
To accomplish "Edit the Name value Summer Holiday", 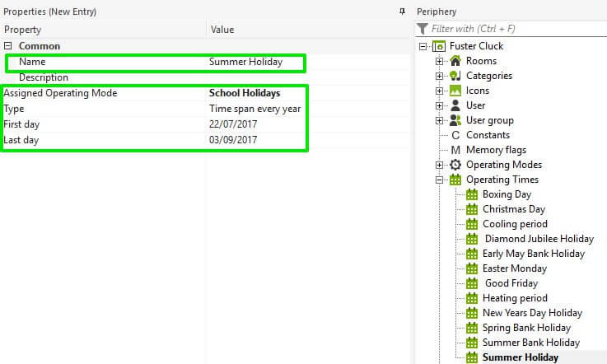I will point(245,62).
